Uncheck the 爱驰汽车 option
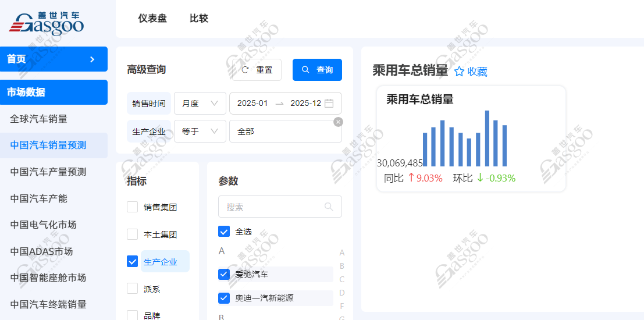 pyautogui.click(x=224, y=274)
